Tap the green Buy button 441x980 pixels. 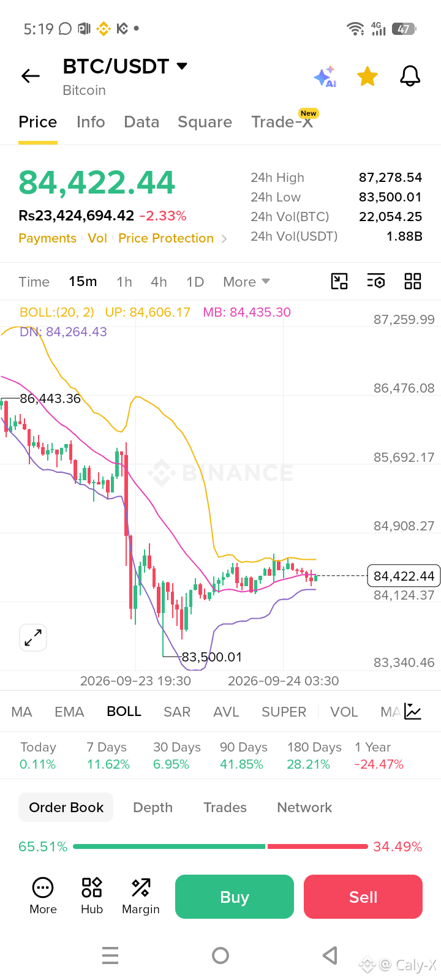[x=235, y=897]
